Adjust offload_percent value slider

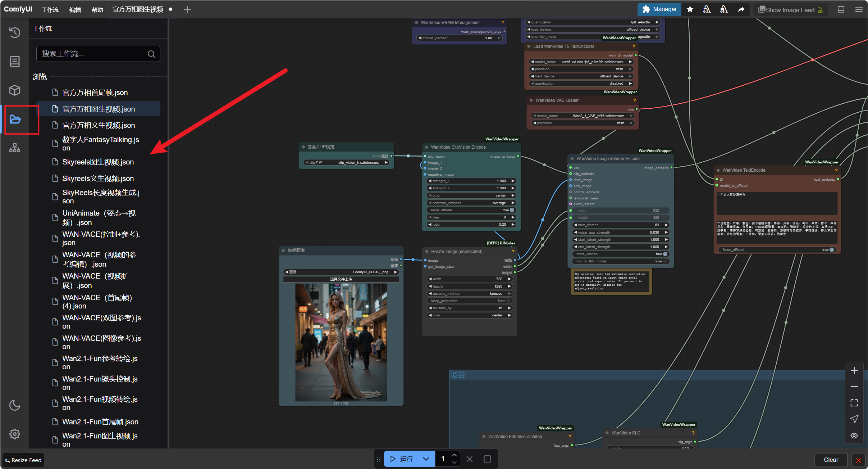(x=460, y=38)
